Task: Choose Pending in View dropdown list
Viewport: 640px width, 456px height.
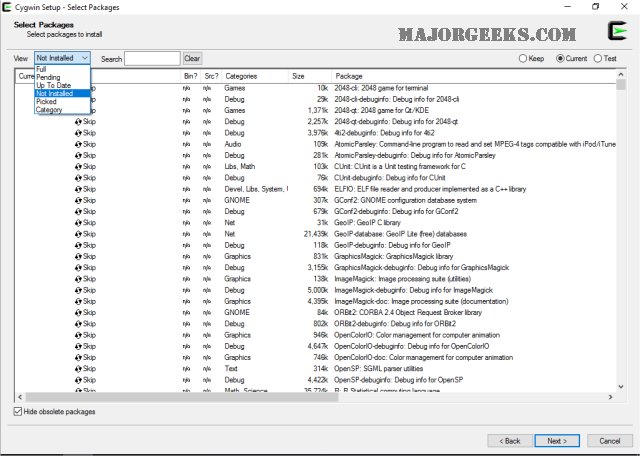Action: click(62, 77)
